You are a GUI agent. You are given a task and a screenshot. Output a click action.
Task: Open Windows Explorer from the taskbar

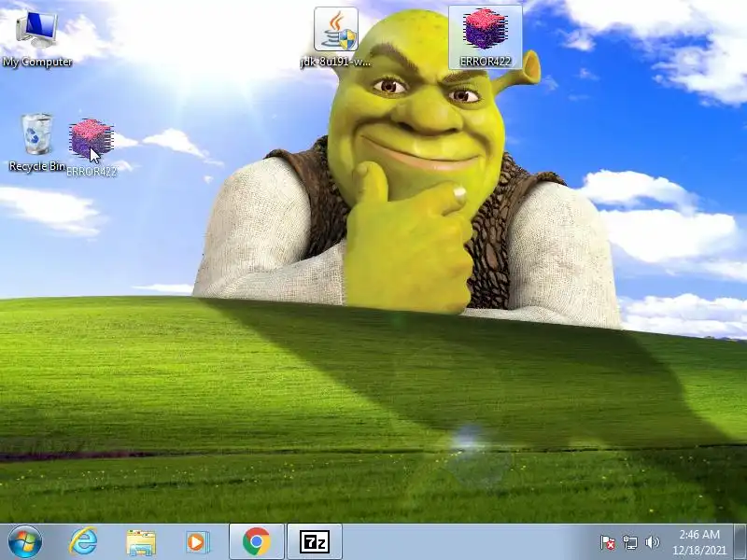(x=141, y=542)
